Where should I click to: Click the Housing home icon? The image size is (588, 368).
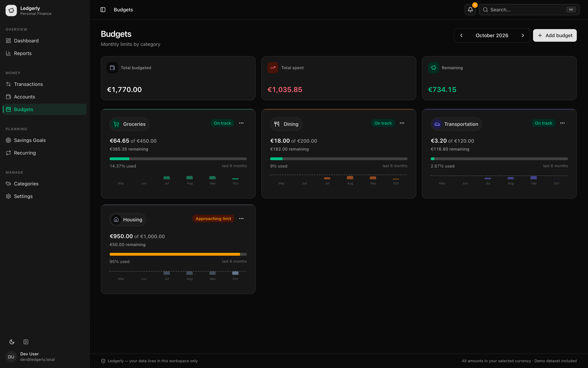pos(116,220)
